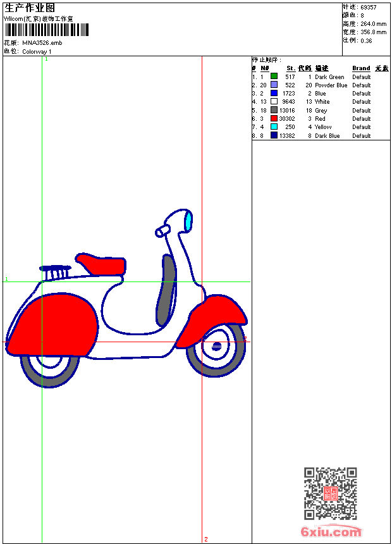Image resolution: width=392 pixels, height=544 pixels.
Task: Click the 生产作业图 title text
Action: [x=30, y=8]
